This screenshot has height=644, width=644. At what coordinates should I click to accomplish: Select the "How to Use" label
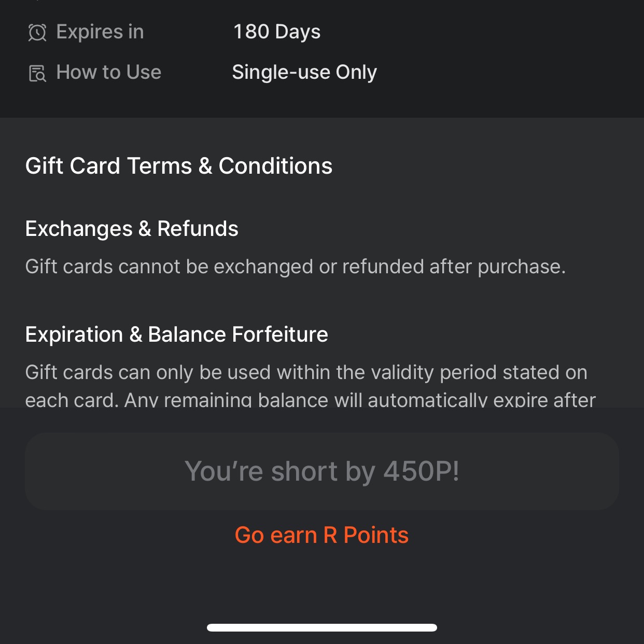pos(109,72)
